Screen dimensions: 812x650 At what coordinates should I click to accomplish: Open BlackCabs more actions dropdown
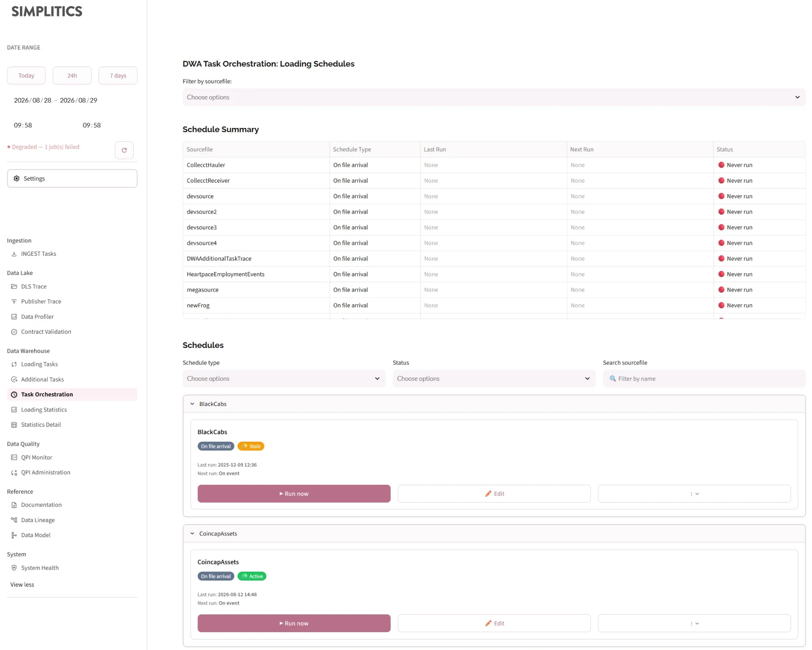click(x=694, y=494)
